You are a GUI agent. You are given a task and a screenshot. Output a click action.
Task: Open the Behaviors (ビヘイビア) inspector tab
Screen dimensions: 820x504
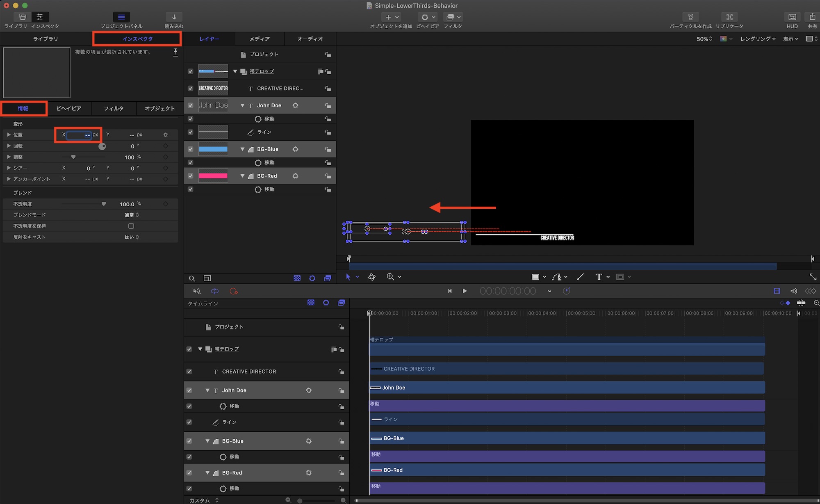[x=68, y=109]
